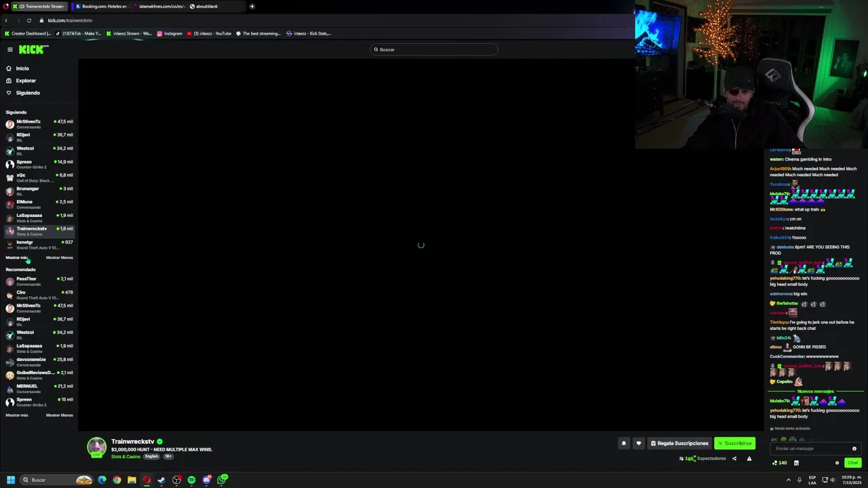Image resolution: width=868 pixels, height=488 pixels.
Task: Open the chat settings gear
Action: pos(837,463)
